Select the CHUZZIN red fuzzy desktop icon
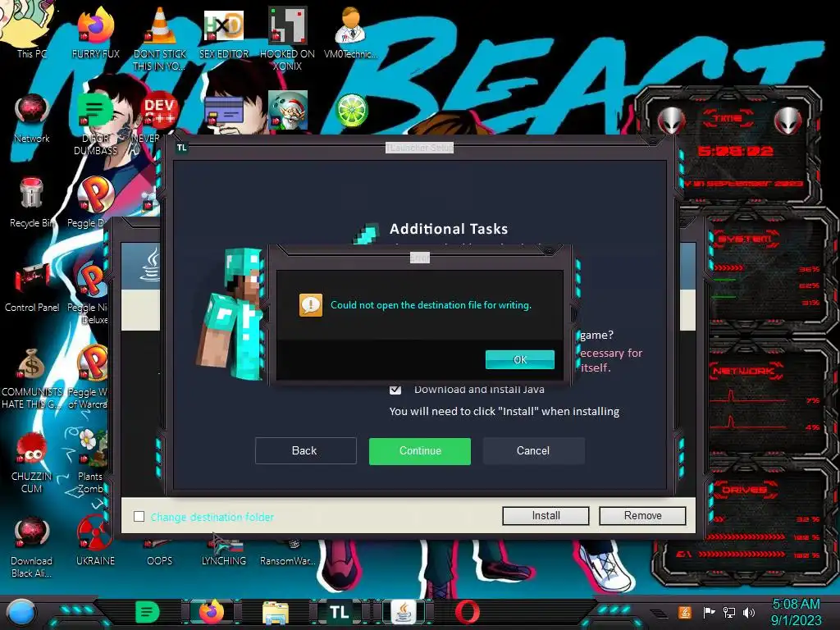Screen dimensions: 840x630 [x=32, y=463]
